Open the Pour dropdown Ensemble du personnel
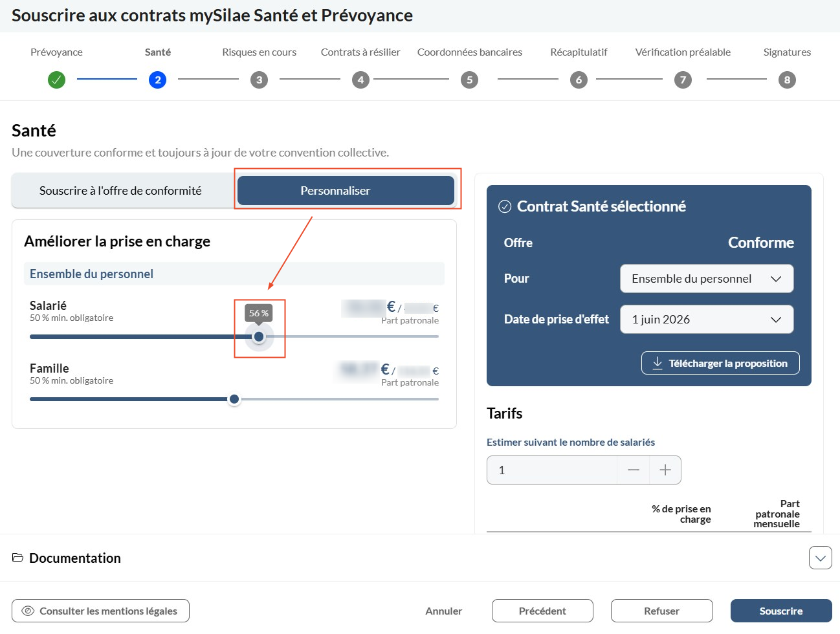 [707, 279]
